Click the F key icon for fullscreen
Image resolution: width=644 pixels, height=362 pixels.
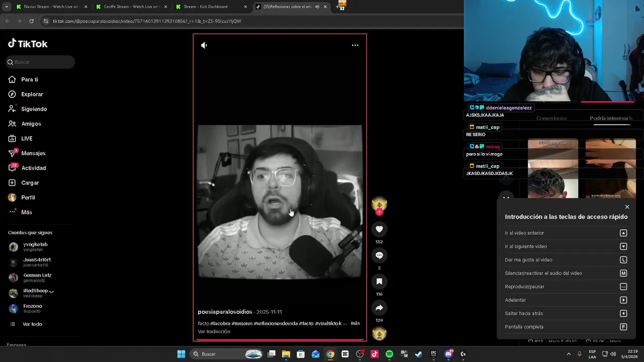(623, 327)
